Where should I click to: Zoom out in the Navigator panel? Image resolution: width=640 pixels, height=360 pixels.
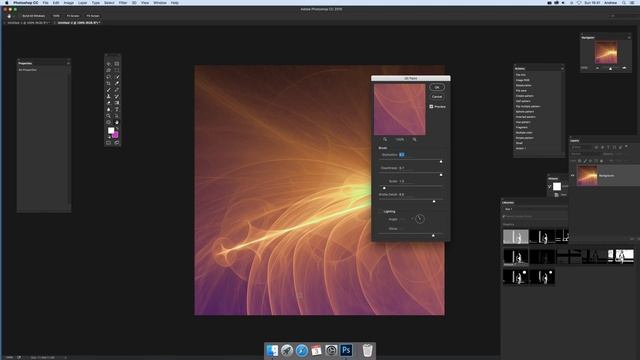coord(598,68)
